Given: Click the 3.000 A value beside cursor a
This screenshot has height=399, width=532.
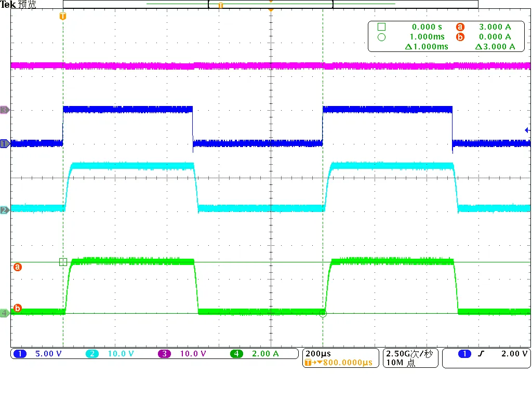Looking at the screenshot, I should tap(495, 27).
